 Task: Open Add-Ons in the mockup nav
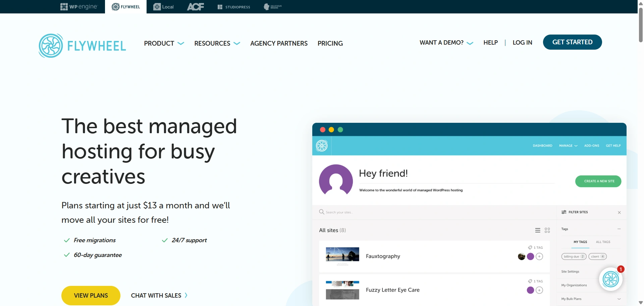(592, 146)
